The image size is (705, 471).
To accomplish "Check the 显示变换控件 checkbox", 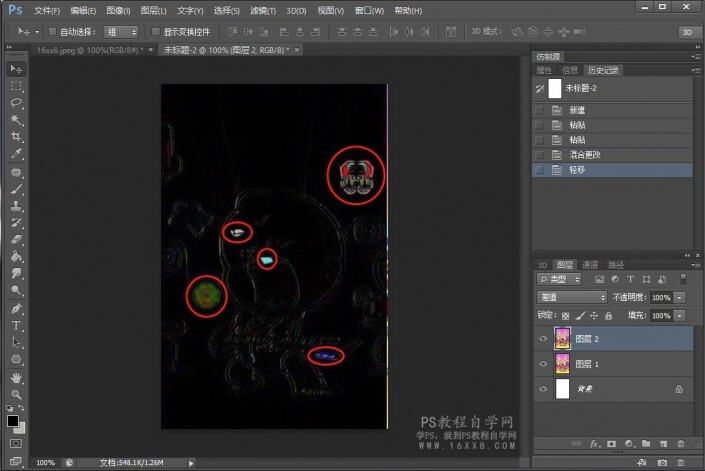I will pos(155,32).
